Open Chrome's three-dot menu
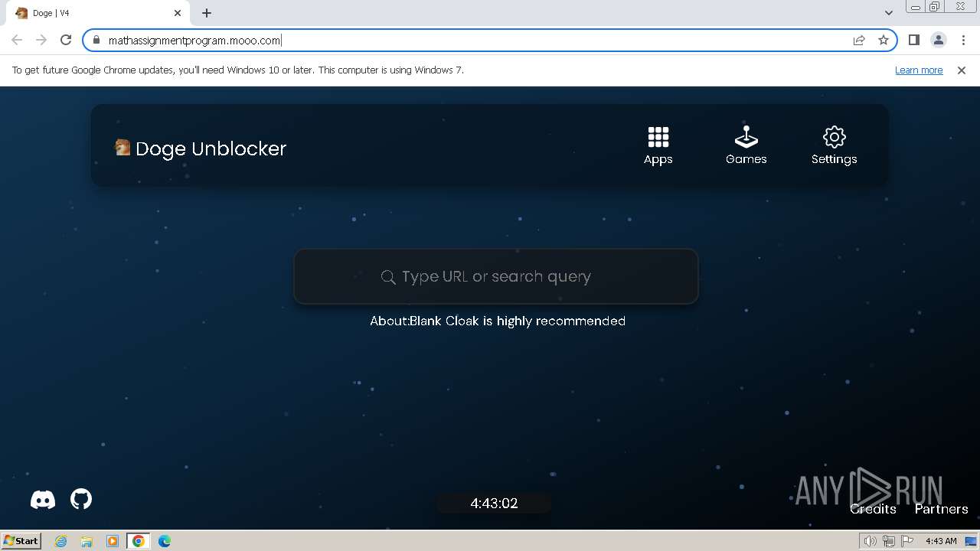 tap(963, 40)
